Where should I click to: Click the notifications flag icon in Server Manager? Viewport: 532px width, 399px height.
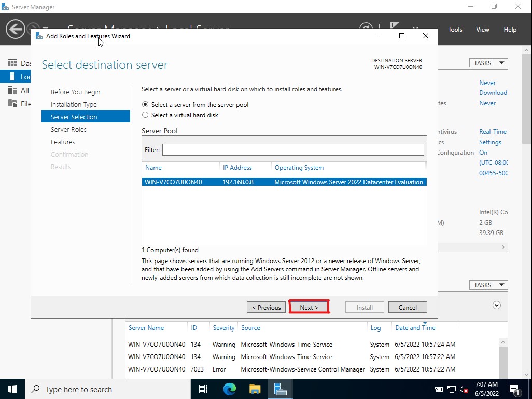tap(394, 26)
